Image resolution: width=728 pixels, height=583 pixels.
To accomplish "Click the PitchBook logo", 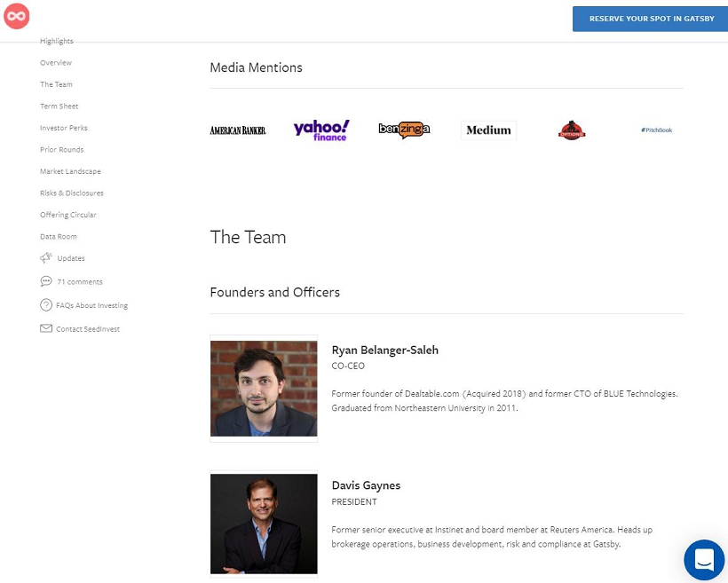I will tap(656, 130).
